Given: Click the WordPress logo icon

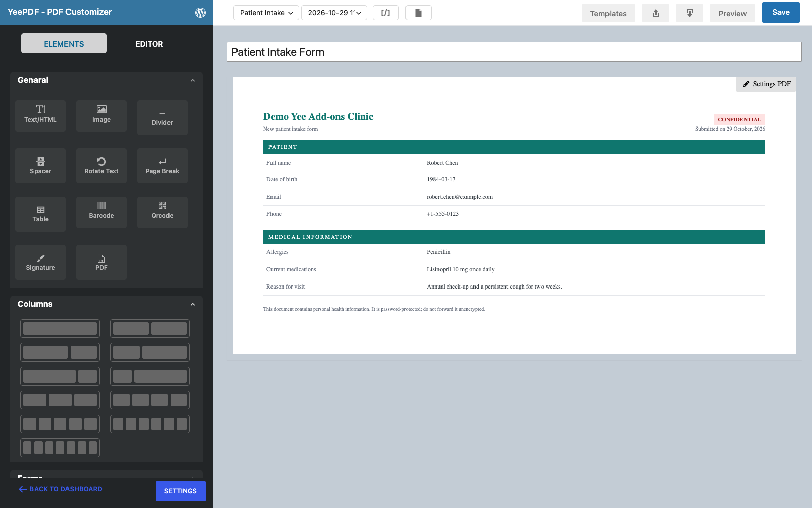Looking at the screenshot, I should click(x=200, y=13).
